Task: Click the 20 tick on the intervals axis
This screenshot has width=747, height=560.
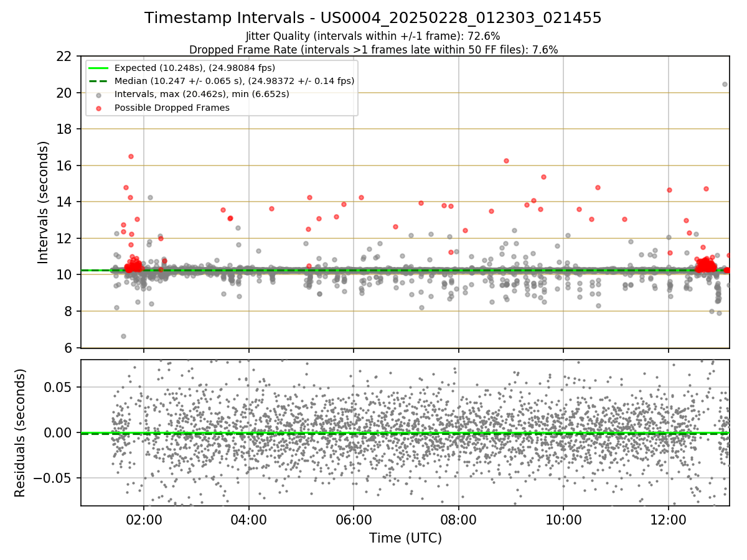Action: coord(66,93)
